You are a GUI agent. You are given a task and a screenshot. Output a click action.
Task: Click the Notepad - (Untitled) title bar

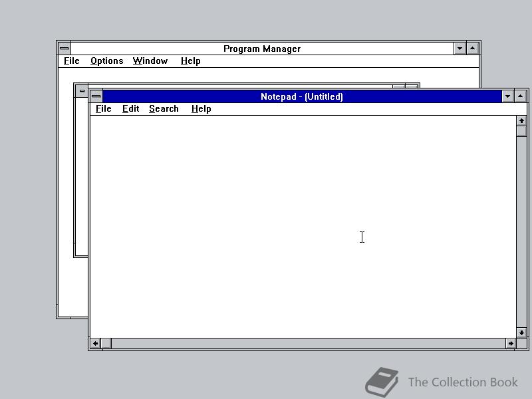pos(302,96)
